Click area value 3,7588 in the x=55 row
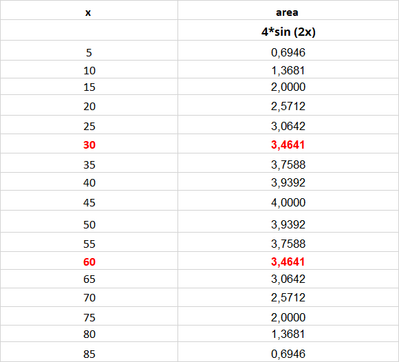This screenshot has width=399, height=362. tap(288, 242)
